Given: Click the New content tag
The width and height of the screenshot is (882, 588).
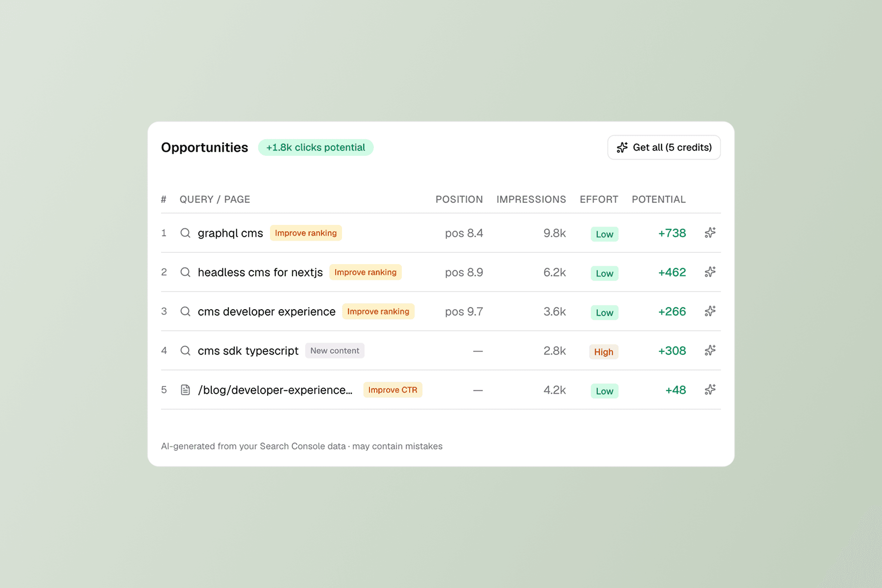Looking at the screenshot, I should coord(335,351).
